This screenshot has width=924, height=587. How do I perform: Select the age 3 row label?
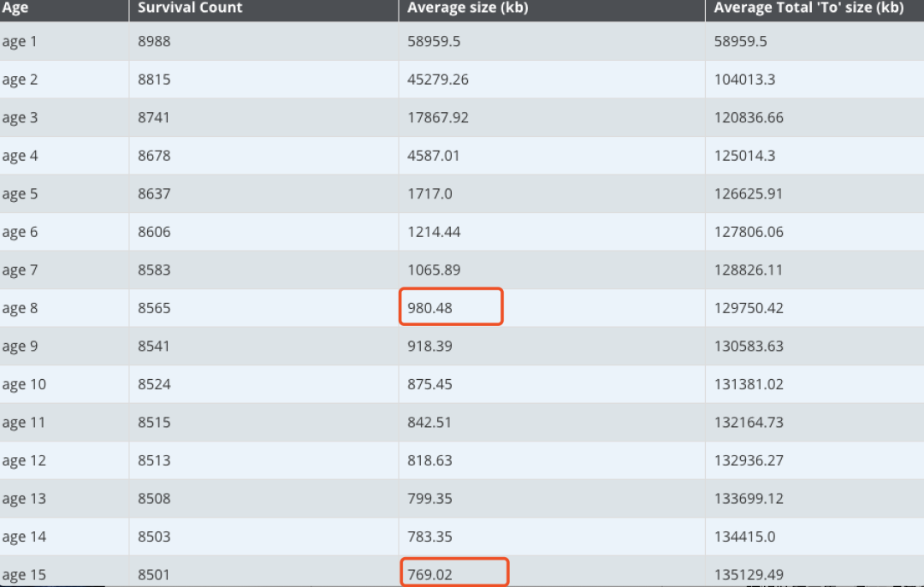20,118
